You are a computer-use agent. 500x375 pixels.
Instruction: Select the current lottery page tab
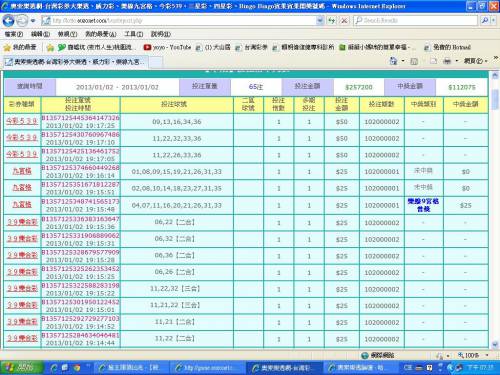coord(75,62)
